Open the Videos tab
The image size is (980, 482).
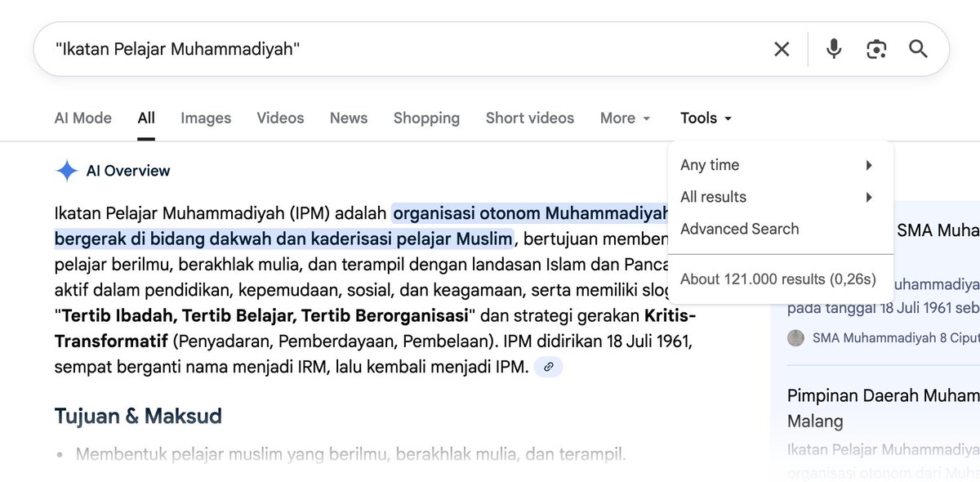[x=280, y=118]
